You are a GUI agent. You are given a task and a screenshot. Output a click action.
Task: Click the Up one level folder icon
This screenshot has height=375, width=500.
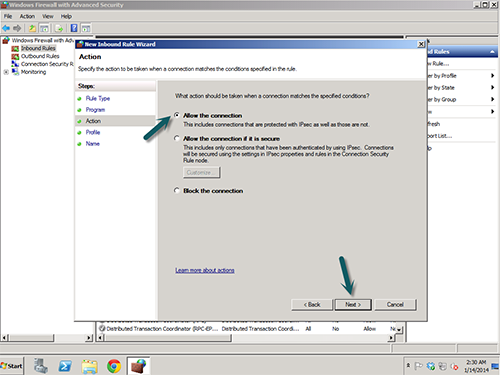[x=32, y=28]
